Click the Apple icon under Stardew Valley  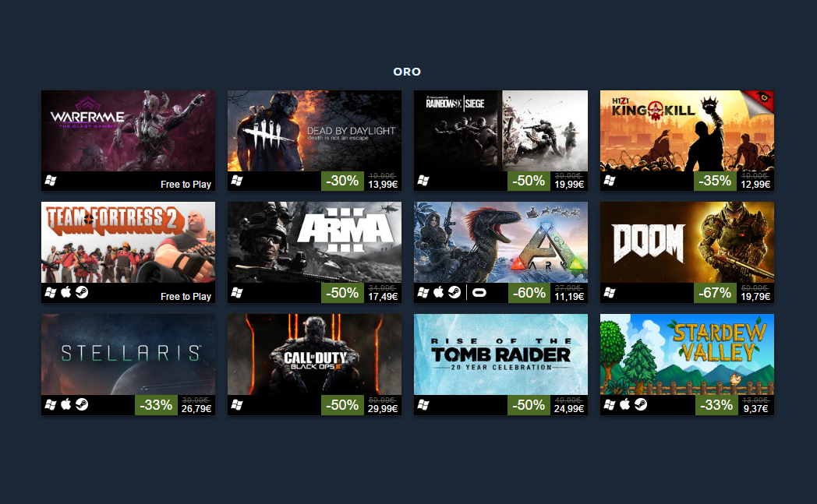coord(625,404)
